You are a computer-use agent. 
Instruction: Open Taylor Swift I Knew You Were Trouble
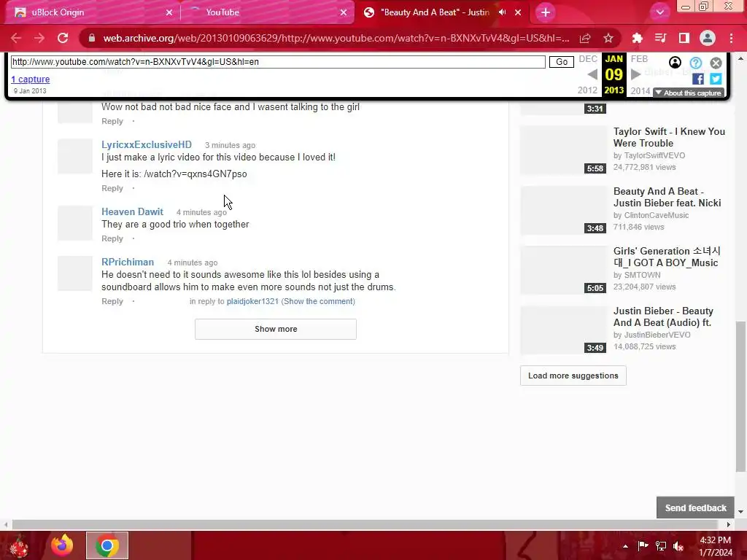tap(669, 137)
